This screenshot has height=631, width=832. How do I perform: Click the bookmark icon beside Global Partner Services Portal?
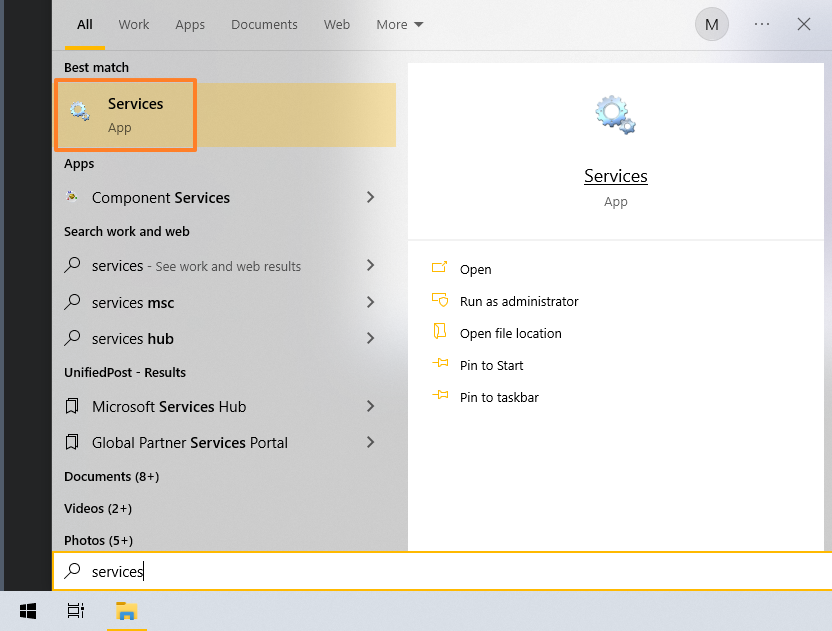[x=72, y=443]
